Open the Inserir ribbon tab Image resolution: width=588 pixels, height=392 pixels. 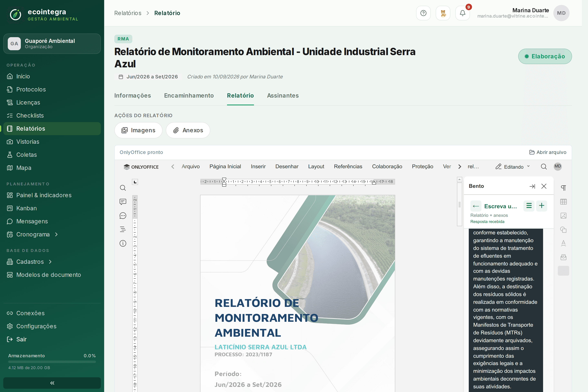pos(258,167)
